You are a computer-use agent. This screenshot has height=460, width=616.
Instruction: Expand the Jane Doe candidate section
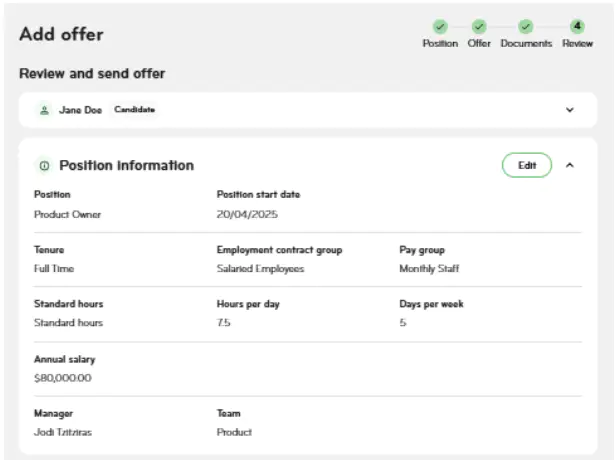570,110
